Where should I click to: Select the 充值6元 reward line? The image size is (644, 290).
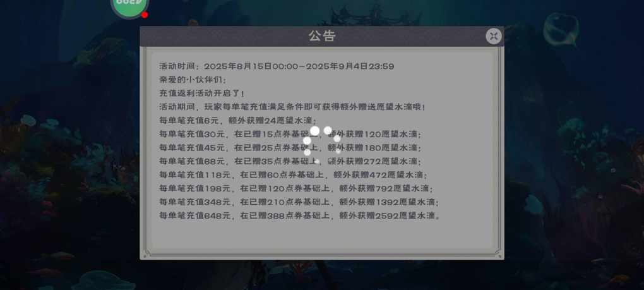click(238, 120)
